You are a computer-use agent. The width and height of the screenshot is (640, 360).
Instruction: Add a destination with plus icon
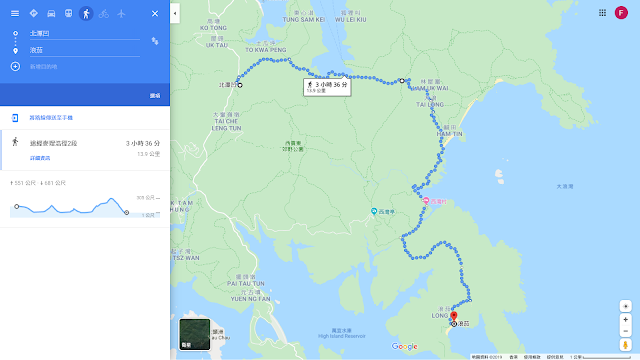click(x=15, y=66)
